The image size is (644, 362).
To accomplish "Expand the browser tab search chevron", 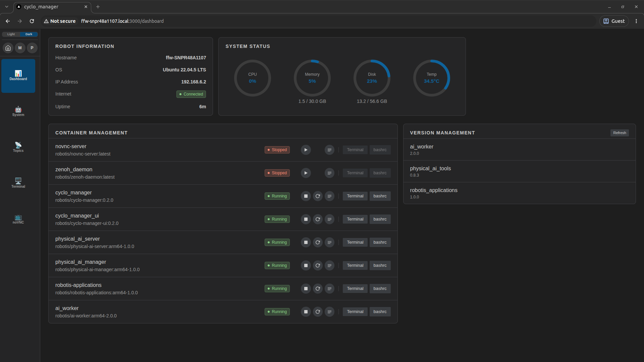I will [x=7, y=7].
